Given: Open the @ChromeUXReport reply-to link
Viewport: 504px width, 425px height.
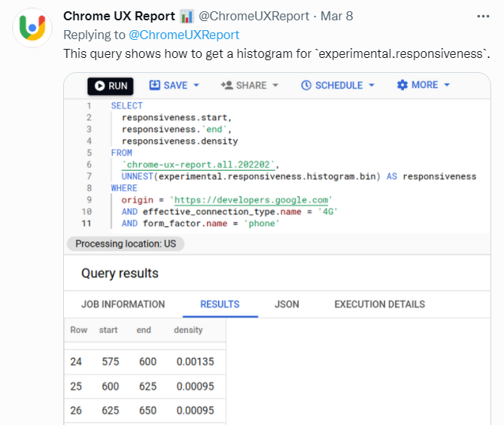Looking at the screenshot, I should (x=184, y=35).
